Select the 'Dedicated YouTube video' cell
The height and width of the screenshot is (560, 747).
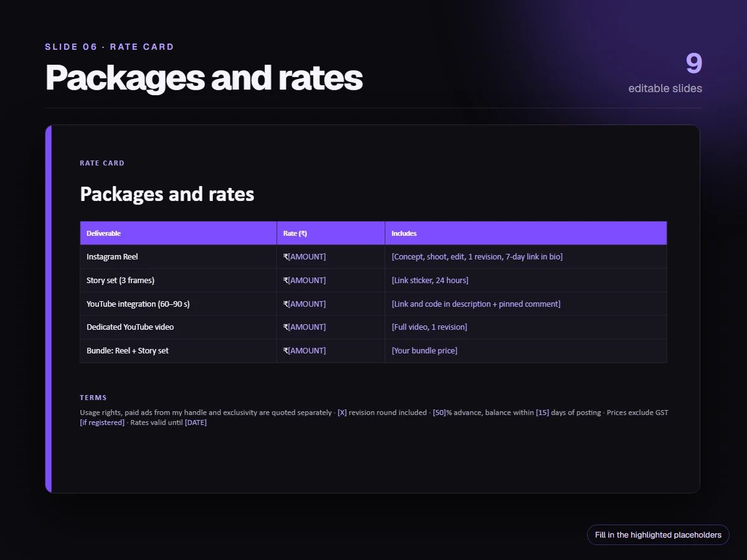point(179,327)
